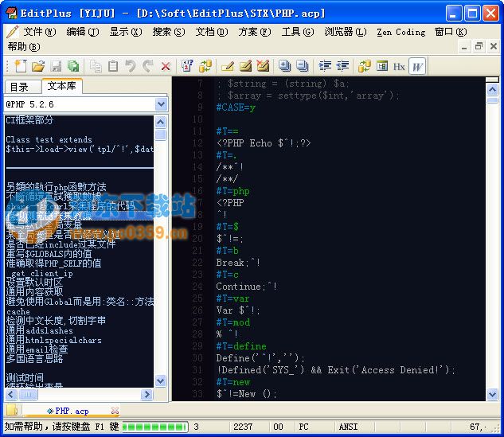Click line 29 #T=define in editor
This screenshot has height=437, width=504.
(x=241, y=346)
